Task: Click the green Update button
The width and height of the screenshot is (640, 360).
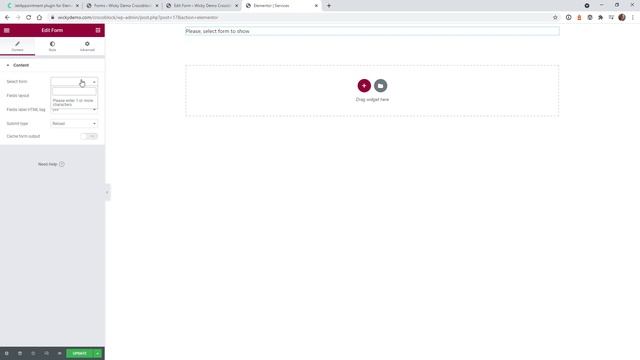Action: point(80,353)
